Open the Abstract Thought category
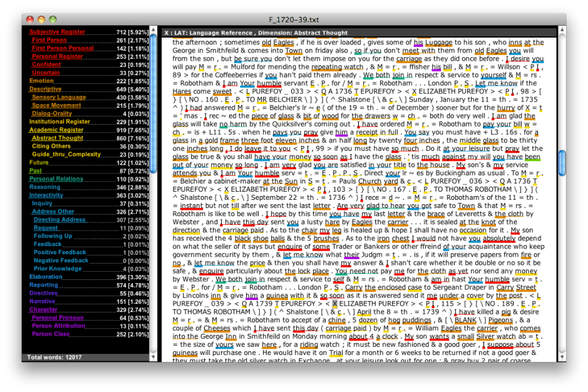This screenshot has height=392, width=588. coord(59,138)
